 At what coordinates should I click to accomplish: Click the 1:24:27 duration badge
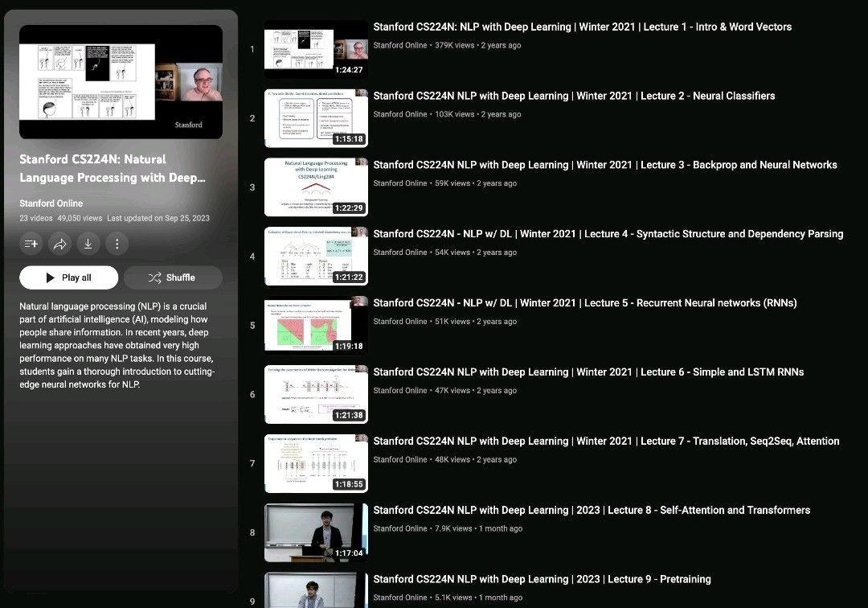coord(349,70)
